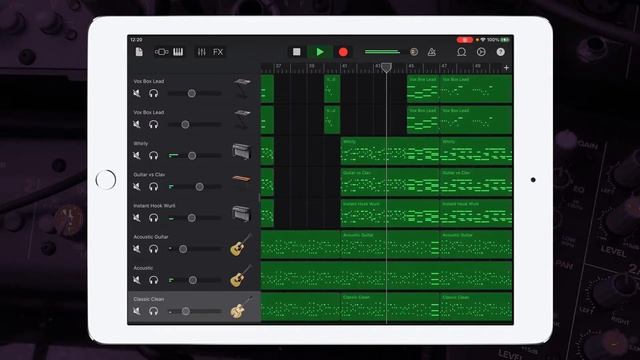Viewport: 640px width, 360px height.
Task: Select the Classic Clean electric guitar icon
Action: click(x=241, y=307)
